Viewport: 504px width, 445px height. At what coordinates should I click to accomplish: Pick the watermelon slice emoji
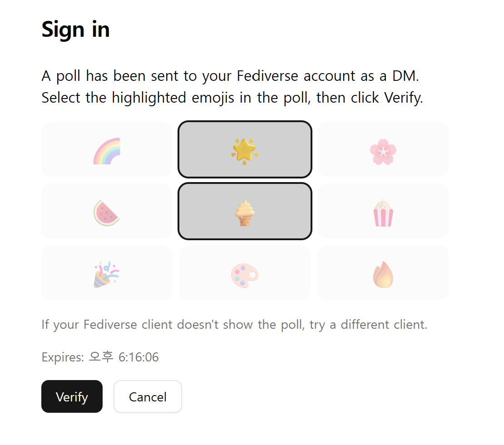[x=107, y=212]
